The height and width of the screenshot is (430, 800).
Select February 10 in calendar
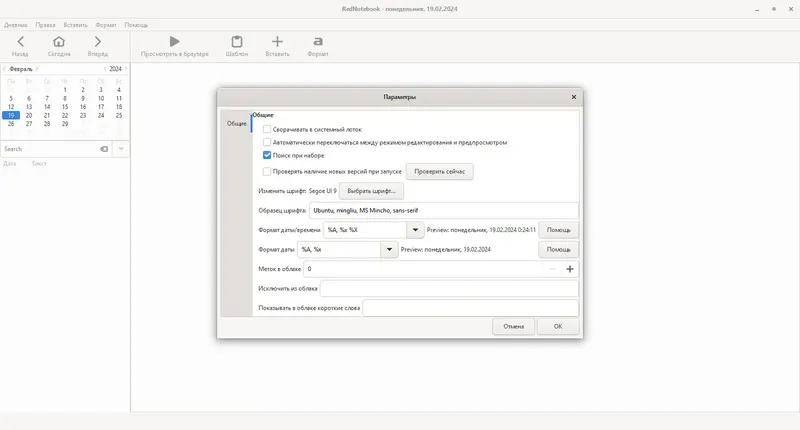pos(101,98)
